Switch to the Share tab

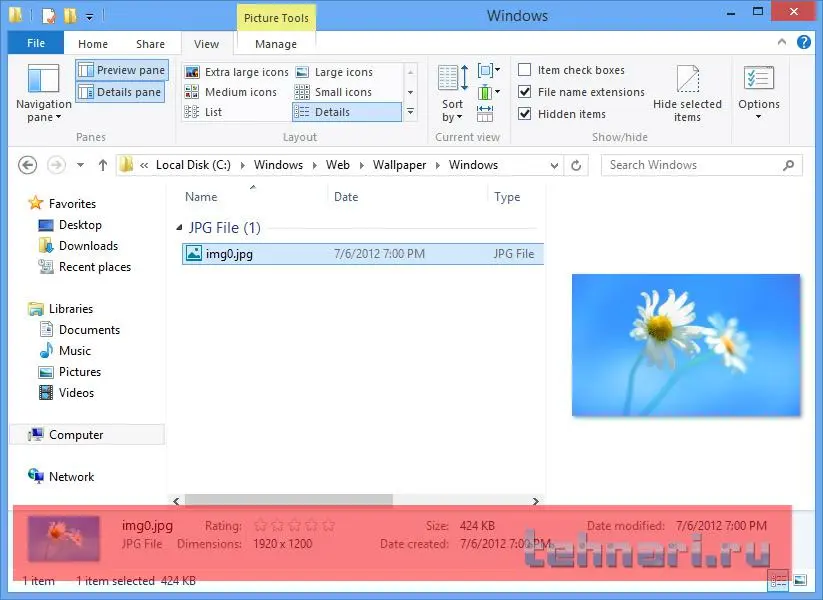[150, 44]
